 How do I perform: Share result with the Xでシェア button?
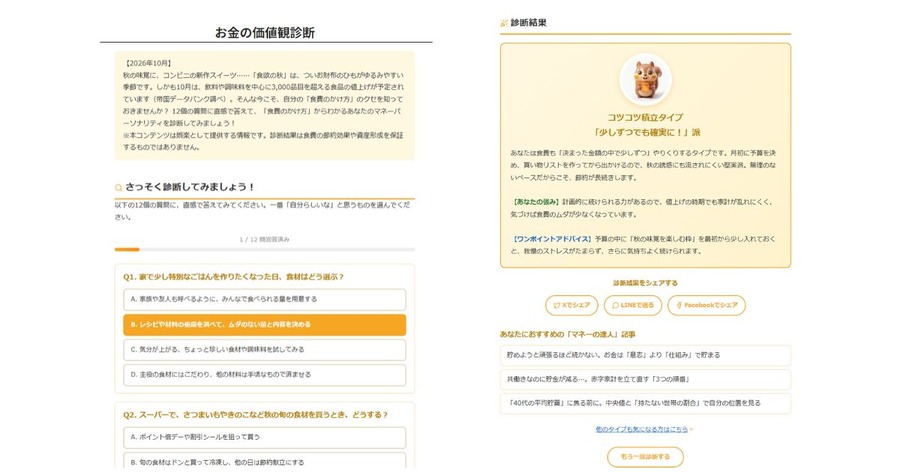click(572, 305)
